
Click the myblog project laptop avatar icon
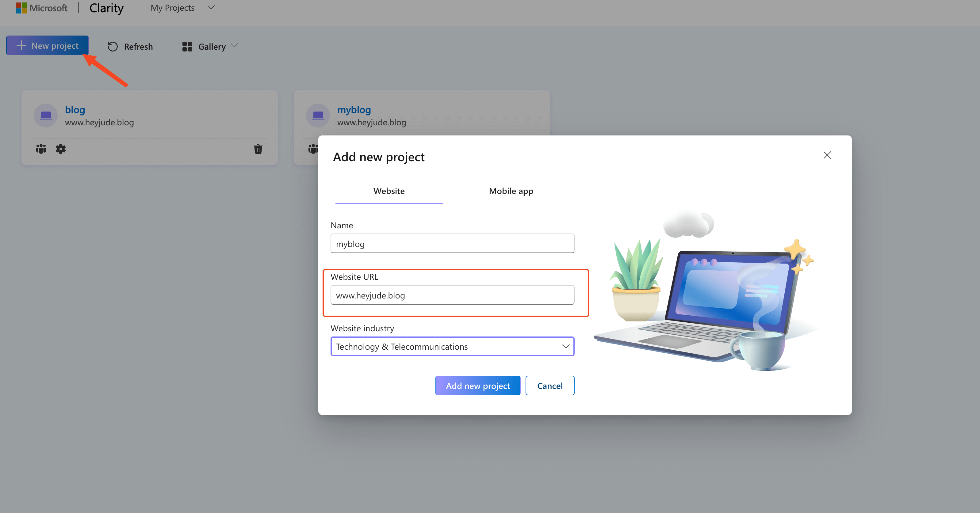pos(318,115)
